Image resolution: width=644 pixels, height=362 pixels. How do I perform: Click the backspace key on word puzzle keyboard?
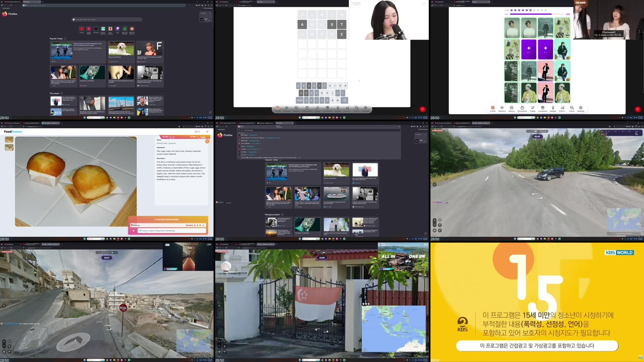point(344,100)
